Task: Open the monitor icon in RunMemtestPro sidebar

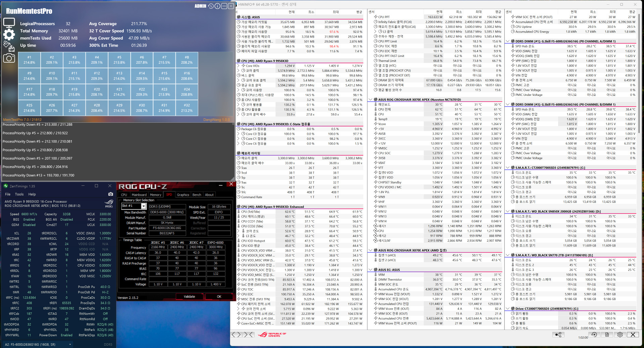Action: coord(9,22)
